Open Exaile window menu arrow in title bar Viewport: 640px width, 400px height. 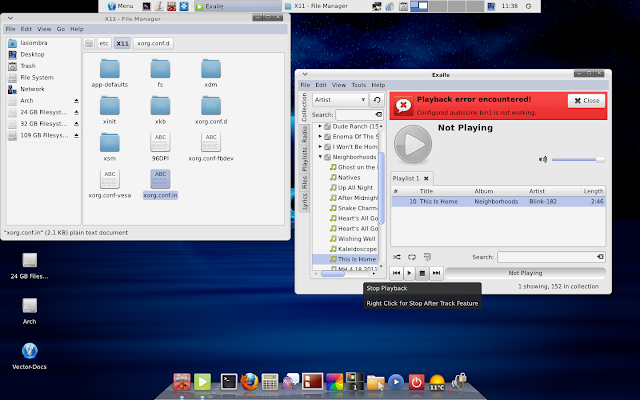304,74
